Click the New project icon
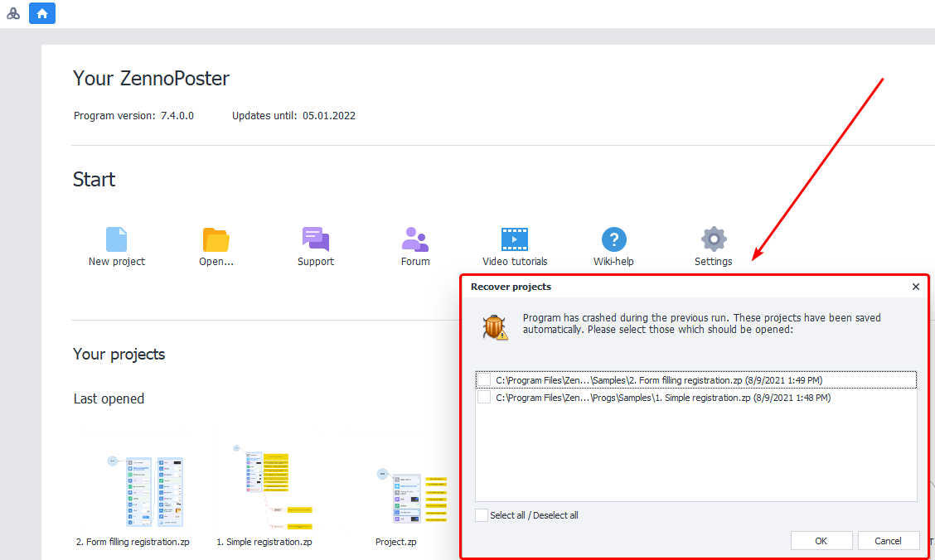Image resolution: width=935 pixels, height=560 pixels. tap(116, 240)
